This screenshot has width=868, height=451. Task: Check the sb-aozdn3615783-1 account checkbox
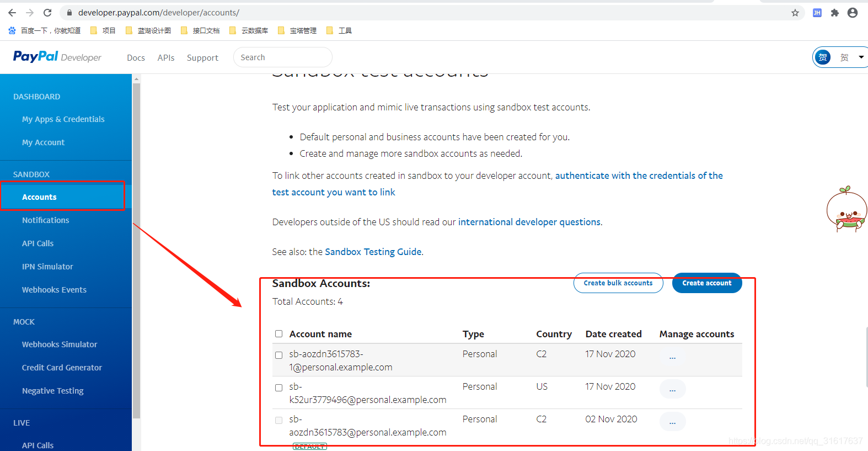(278, 355)
